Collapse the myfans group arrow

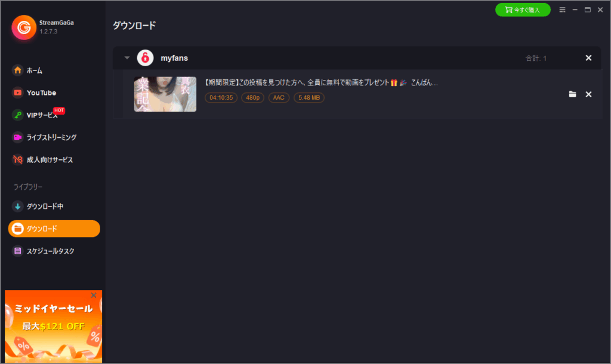coord(127,58)
